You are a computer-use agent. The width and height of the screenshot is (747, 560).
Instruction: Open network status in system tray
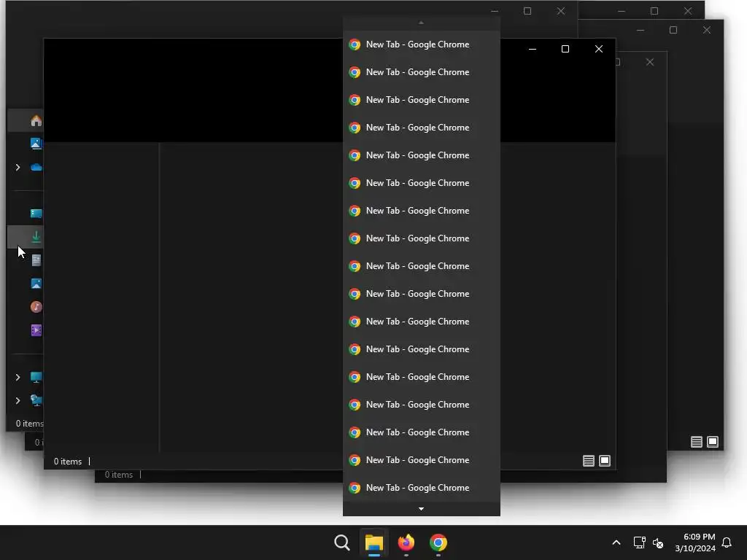tap(639, 542)
